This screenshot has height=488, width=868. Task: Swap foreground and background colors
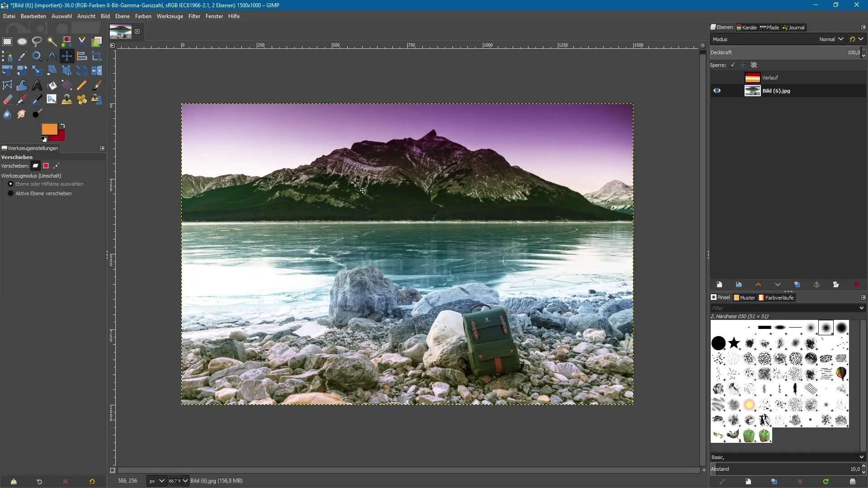63,126
